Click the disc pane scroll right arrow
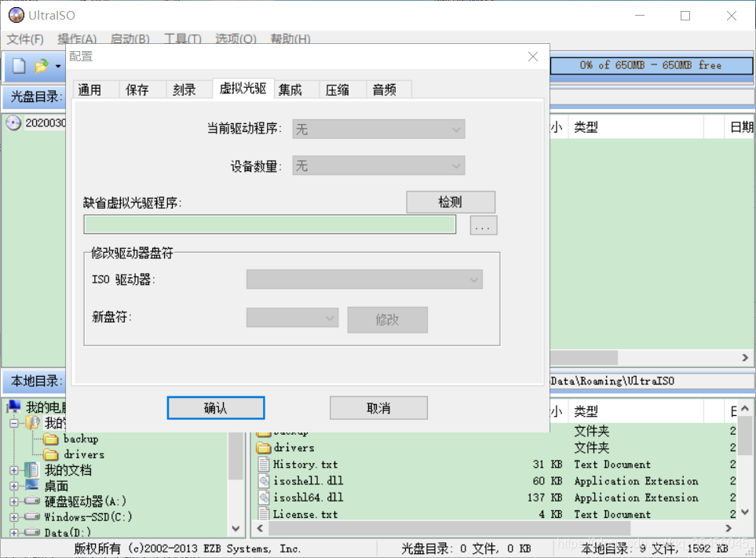The height and width of the screenshot is (558, 756). 745,358
